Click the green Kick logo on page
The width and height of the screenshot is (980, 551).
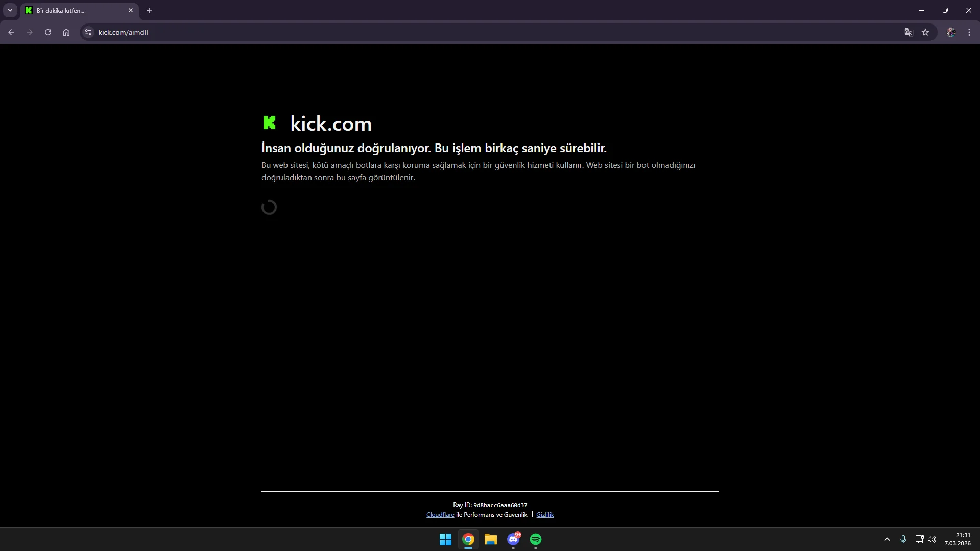pos(269,123)
